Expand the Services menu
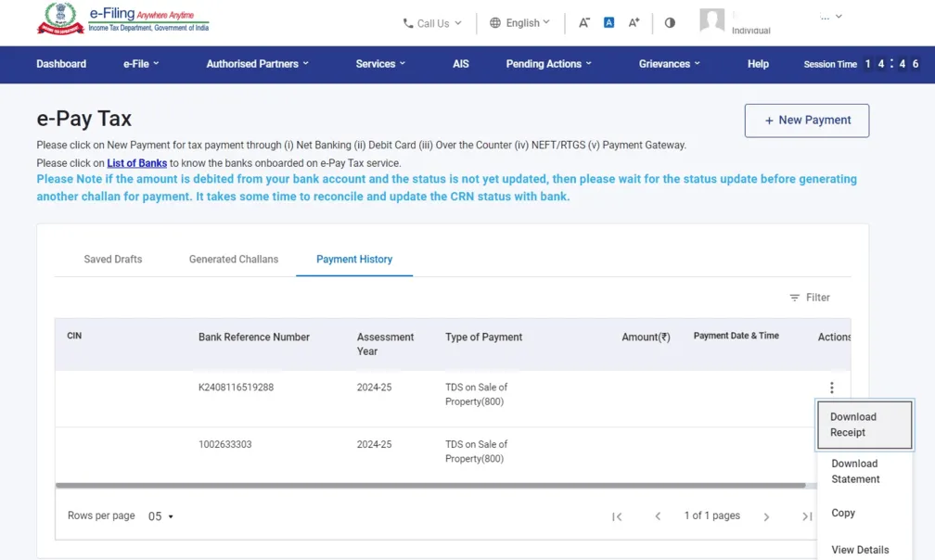 pyautogui.click(x=378, y=64)
